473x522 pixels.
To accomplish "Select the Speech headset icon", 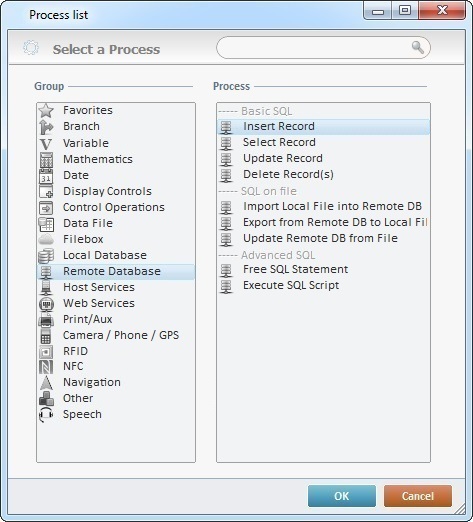I will coord(46,414).
